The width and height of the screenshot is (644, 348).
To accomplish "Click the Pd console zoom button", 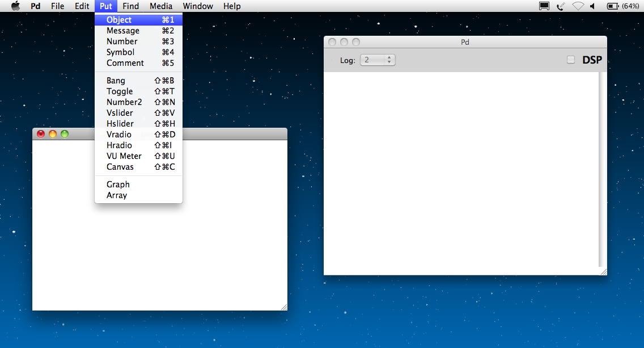I will pos(356,42).
